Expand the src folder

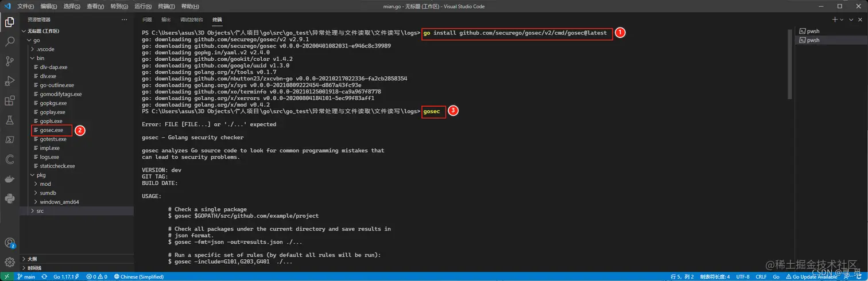click(77, 211)
